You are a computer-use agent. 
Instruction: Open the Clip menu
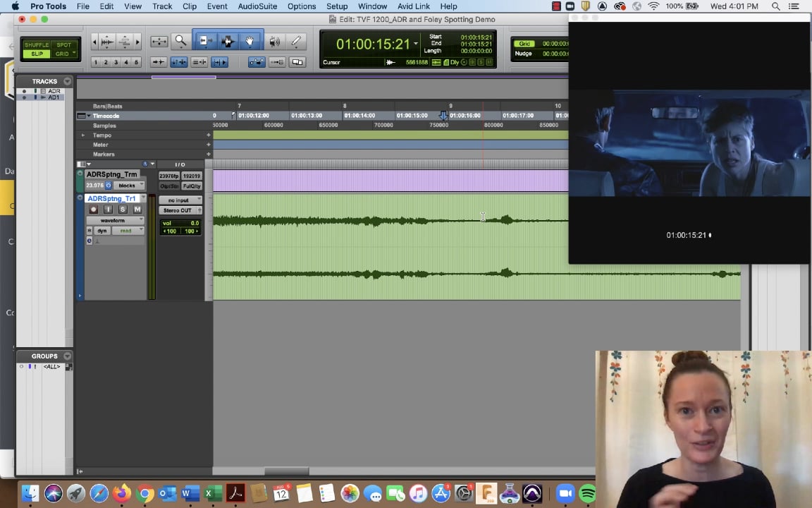click(x=190, y=6)
